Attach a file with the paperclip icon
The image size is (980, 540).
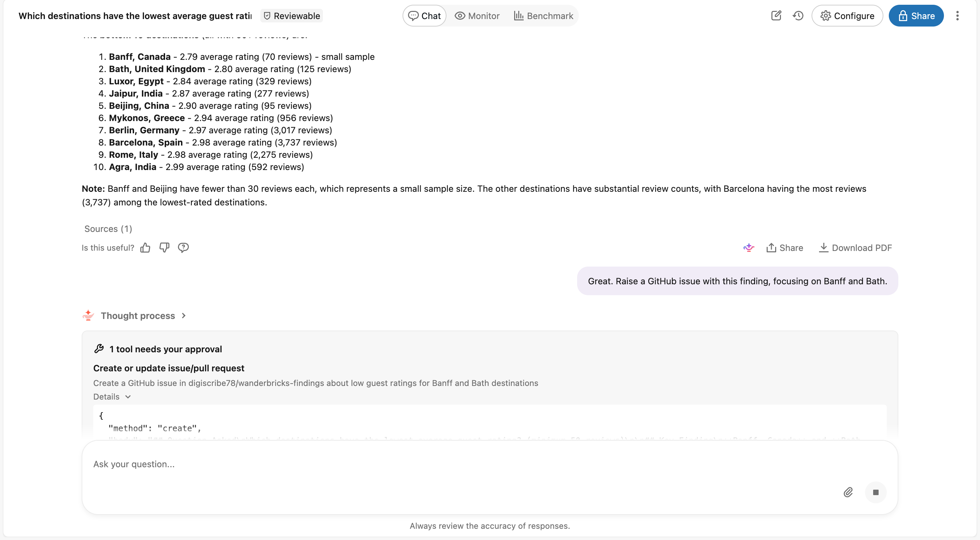[848, 492]
